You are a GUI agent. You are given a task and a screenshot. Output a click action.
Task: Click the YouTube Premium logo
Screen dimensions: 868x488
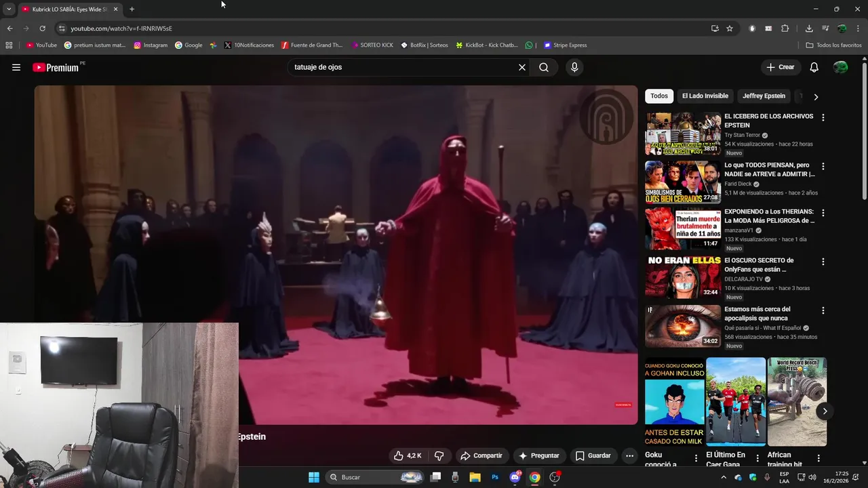pyautogui.click(x=56, y=67)
